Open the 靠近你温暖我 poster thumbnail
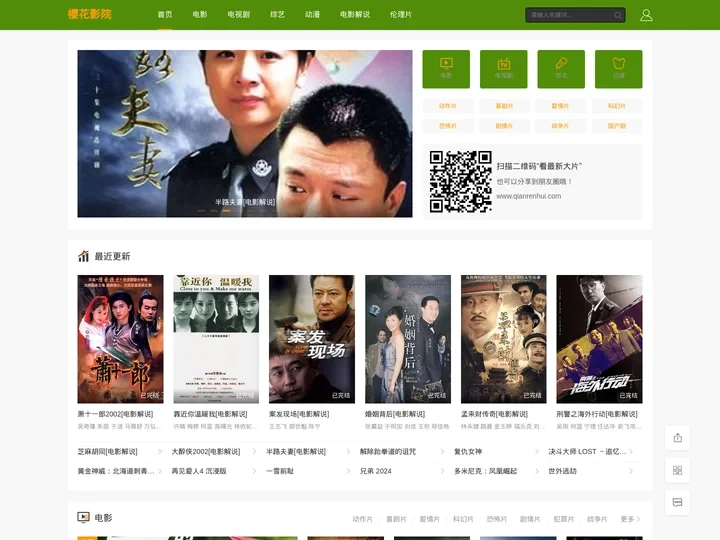Viewport: 720px width, 540px height. click(x=216, y=339)
